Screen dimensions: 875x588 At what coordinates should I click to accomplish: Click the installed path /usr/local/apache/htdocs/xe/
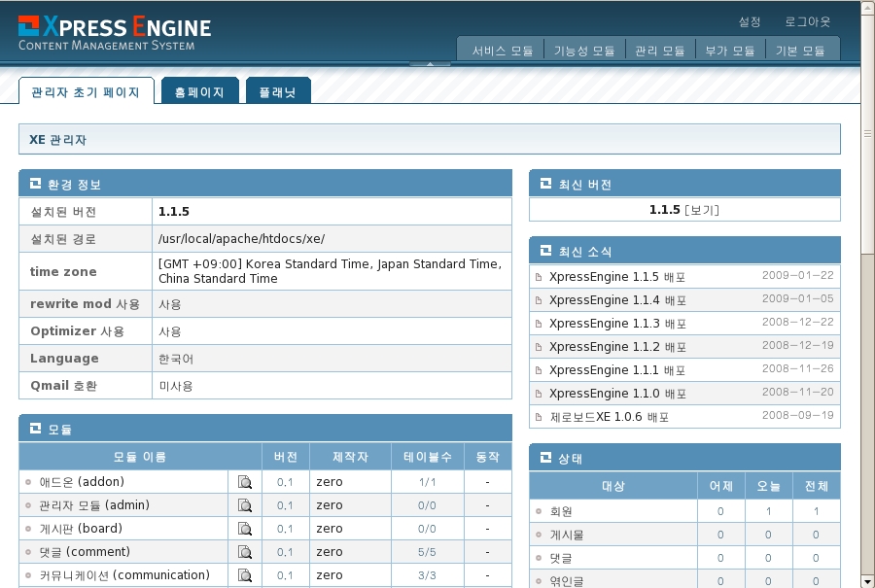(242, 239)
